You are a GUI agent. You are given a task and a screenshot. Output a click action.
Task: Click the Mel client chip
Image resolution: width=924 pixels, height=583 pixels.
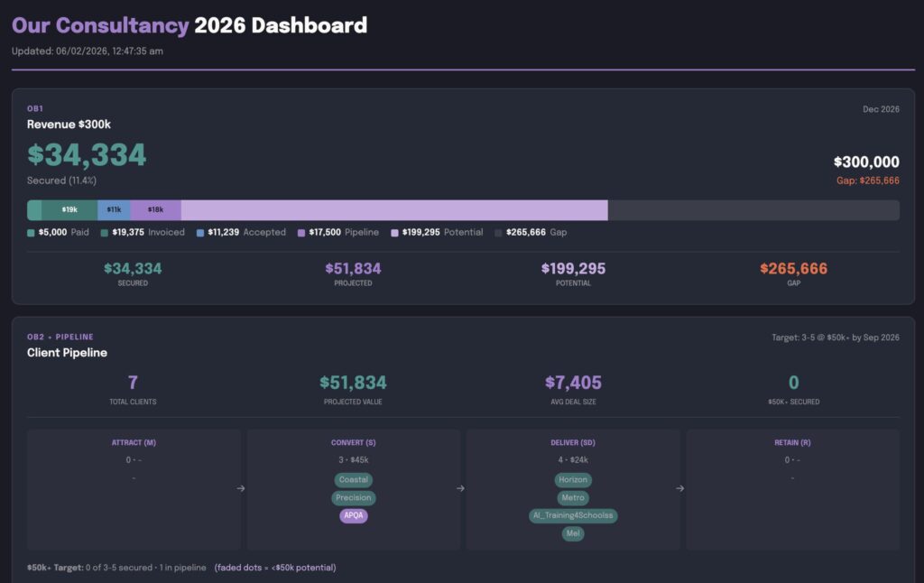tap(573, 533)
